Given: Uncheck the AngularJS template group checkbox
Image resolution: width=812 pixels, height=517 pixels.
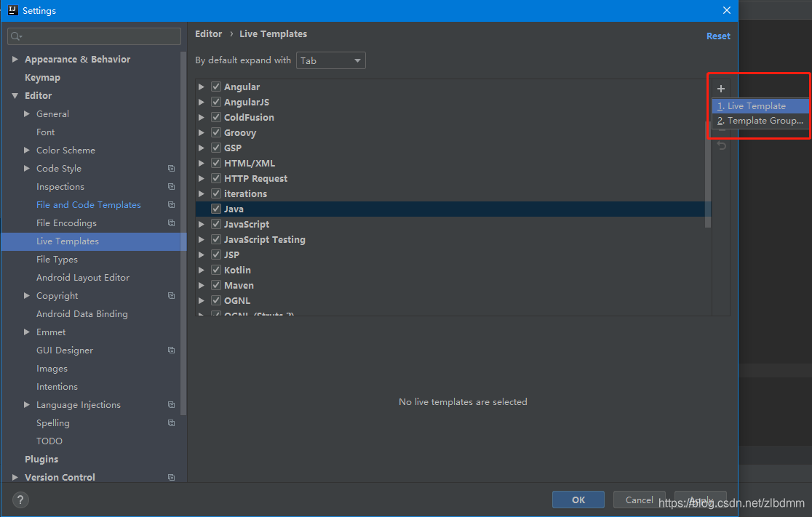Looking at the screenshot, I should [216, 102].
